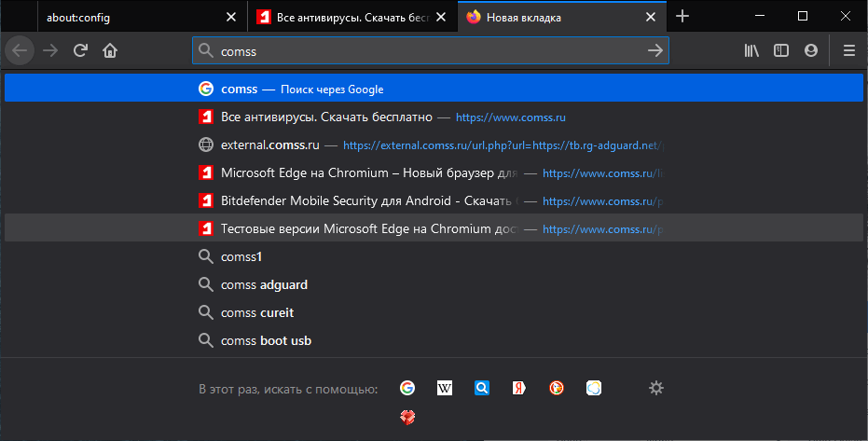Search with the Yandex engine icon
Viewport: 868px width, 441px height.
click(519, 389)
